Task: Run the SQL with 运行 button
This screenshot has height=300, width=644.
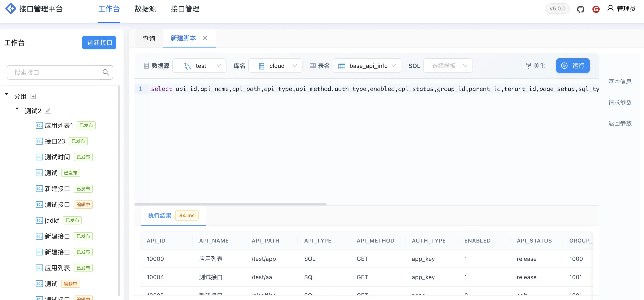Action: pos(573,66)
